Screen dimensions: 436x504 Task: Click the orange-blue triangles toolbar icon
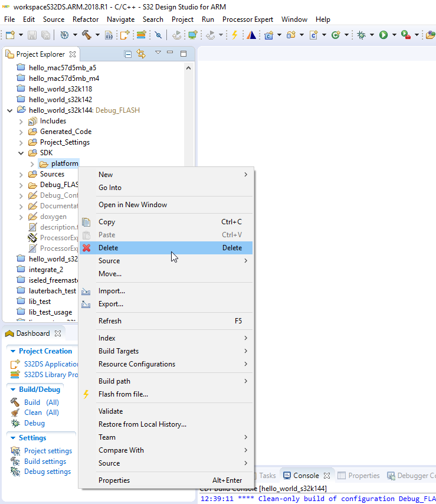pyautogui.click(x=251, y=35)
